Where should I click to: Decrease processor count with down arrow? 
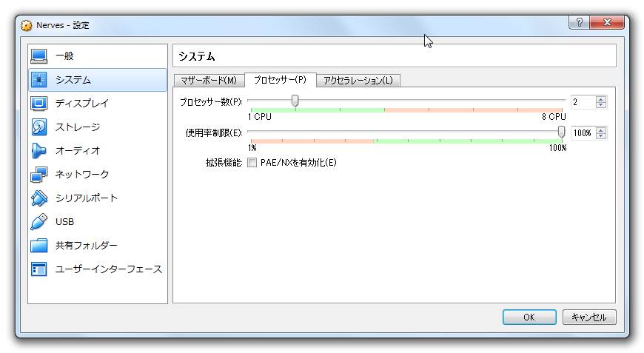[x=601, y=105]
